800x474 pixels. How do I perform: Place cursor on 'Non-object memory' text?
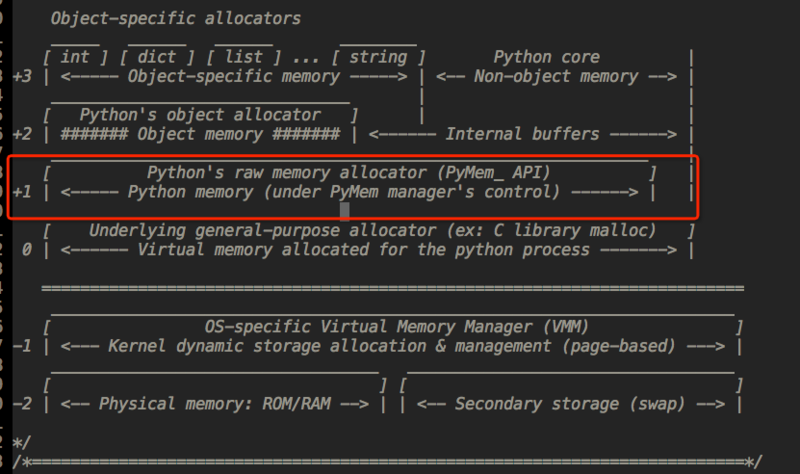click(561, 76)
